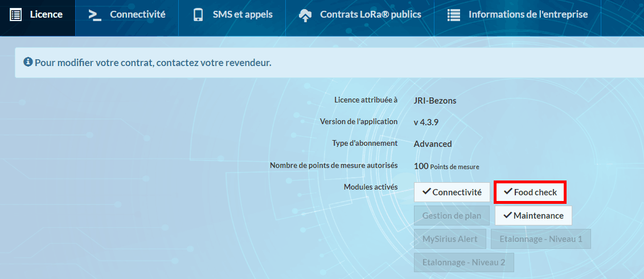Click the checkmark on Maintenance module
The image size is (644, 279).
coord(508,215)
